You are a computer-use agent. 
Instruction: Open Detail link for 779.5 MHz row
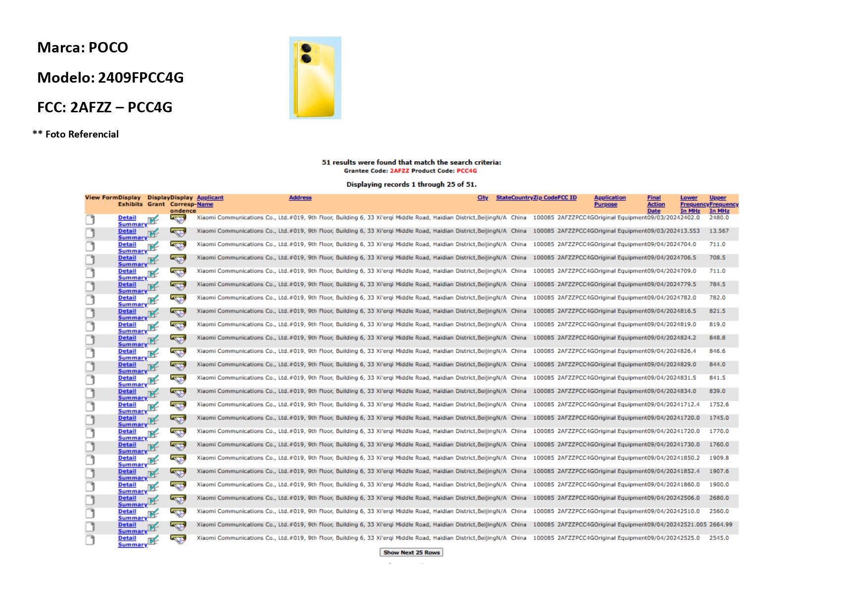127,284
